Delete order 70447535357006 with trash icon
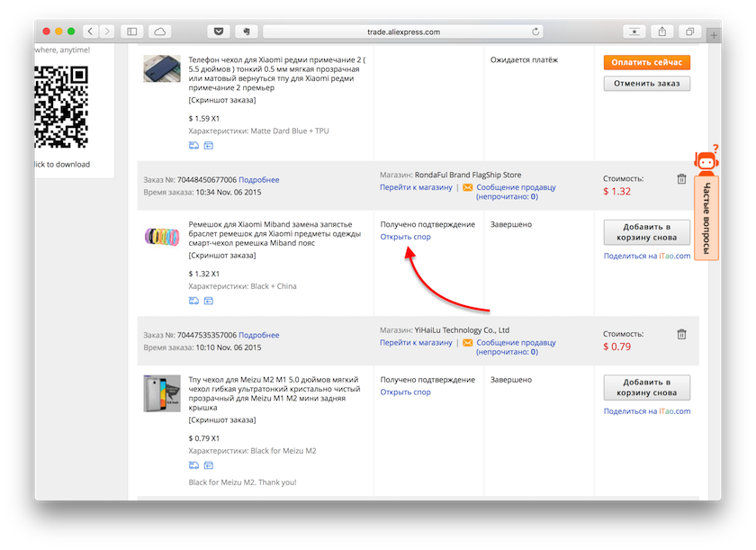 click(681, 334)
